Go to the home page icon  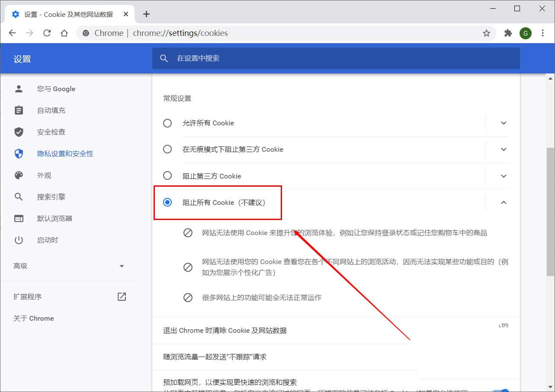[x=64, y=33]
